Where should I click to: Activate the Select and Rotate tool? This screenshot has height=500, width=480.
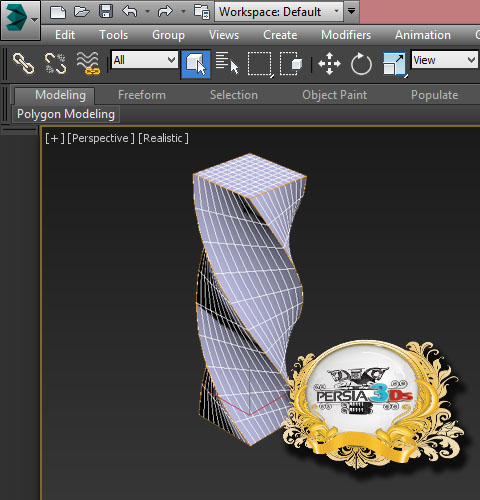pyautogui.click(x=361, y=64)
